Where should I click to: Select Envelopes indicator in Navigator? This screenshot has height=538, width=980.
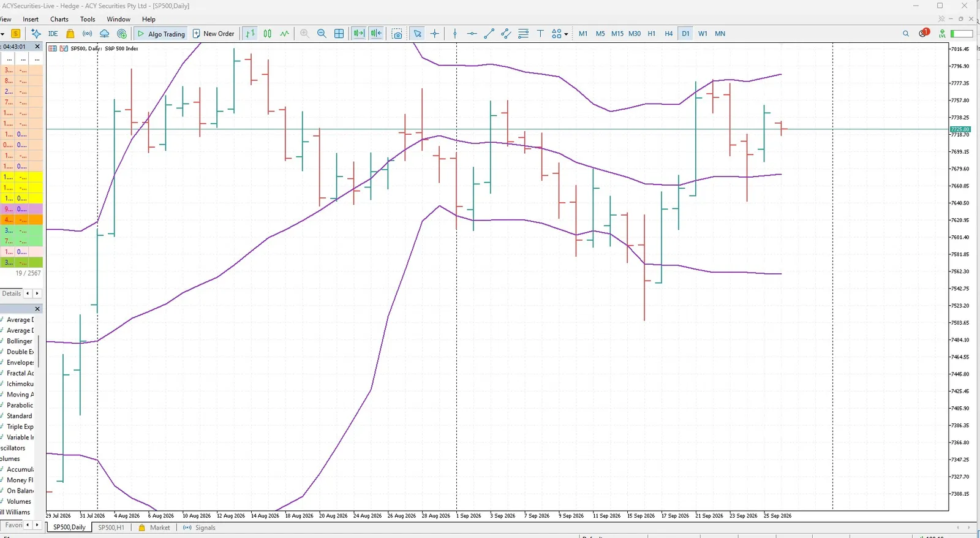(20, 363)
